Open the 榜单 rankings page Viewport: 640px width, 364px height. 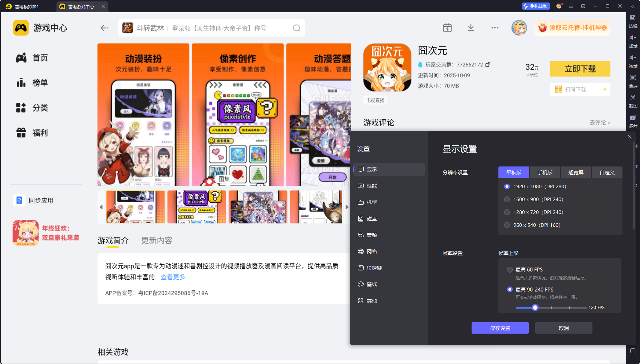[32, 83]
